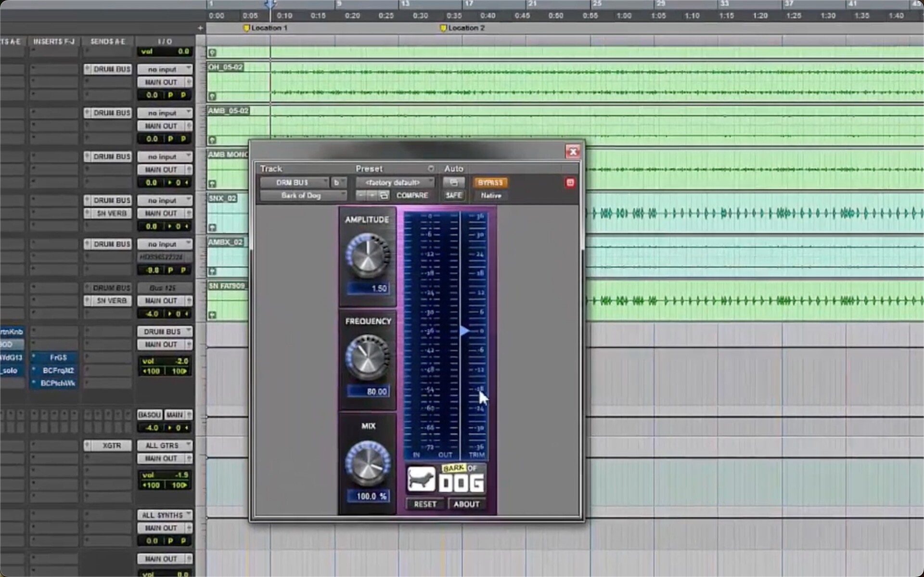Open DRUM BUS input selector dropdown
Viewport: 924px width, 577px height.
pyautogui.click(x=165, y=332)
